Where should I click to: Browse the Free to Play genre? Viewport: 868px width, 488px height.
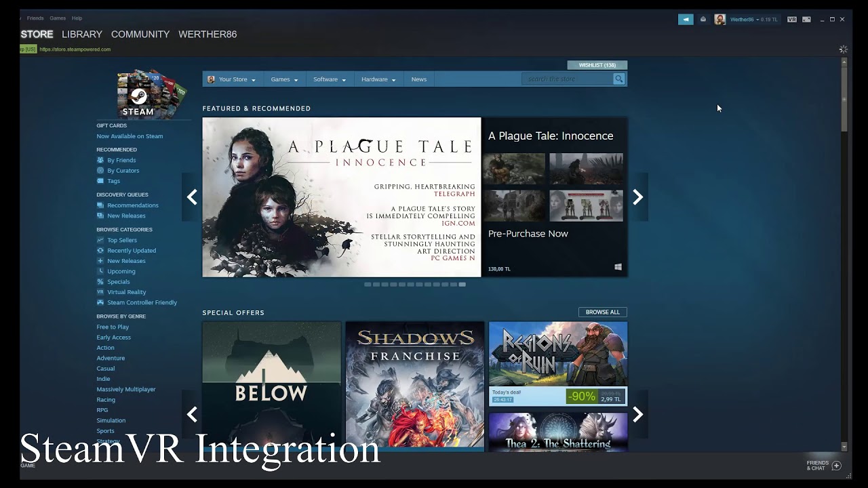113,327
